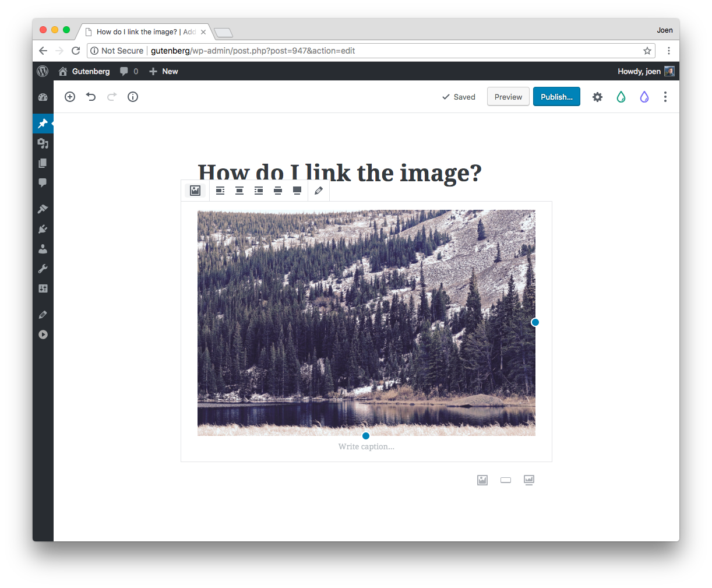Toggle the settings sidebar gear icon
Viewport: 712px width, 588px height.
[x=597, y=97]
